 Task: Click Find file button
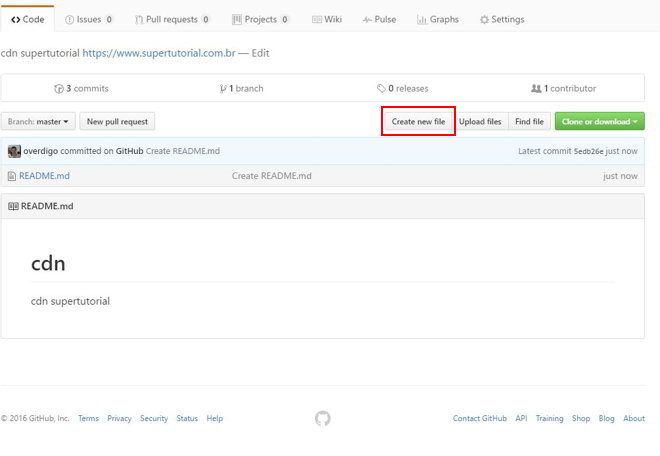click(x=530, y=121)
